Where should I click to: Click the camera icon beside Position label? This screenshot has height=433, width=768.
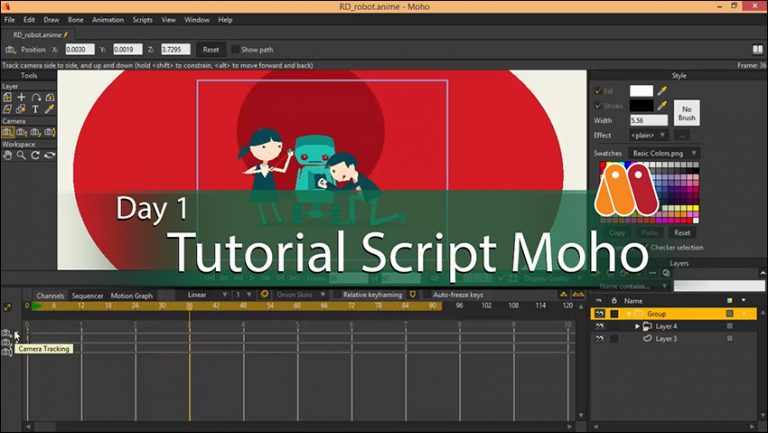tap(10, 49)
